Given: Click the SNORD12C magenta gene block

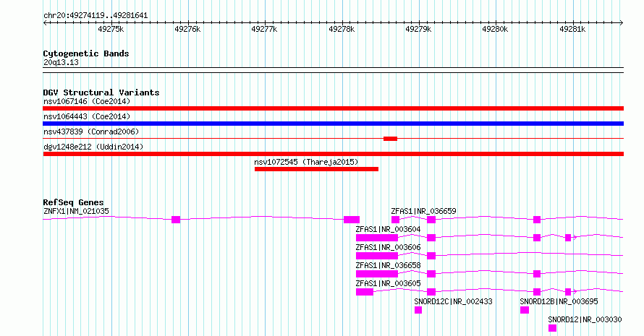Looking at the screenshot, I should (418, 310).
